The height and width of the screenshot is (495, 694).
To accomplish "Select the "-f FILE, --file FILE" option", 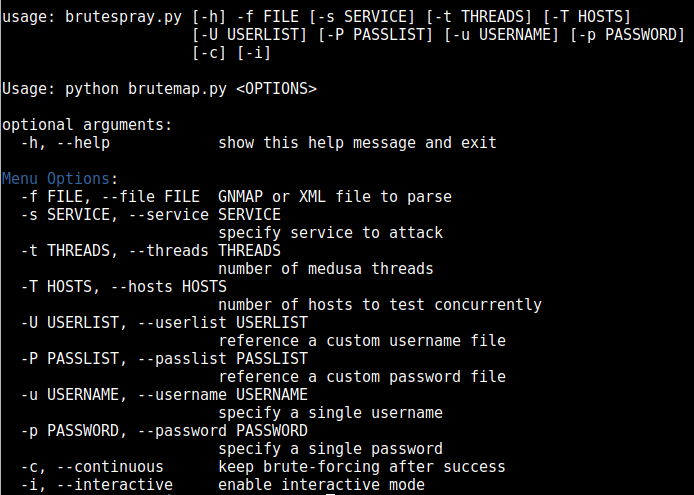I will click(x=109, y=197).
